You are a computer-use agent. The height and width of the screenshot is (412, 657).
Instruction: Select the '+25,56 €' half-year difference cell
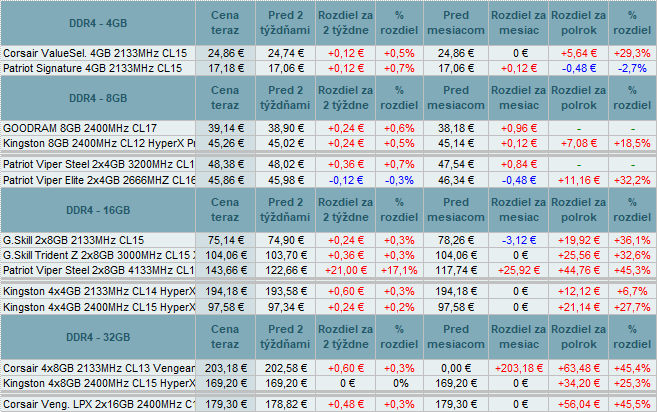[578, 255]
